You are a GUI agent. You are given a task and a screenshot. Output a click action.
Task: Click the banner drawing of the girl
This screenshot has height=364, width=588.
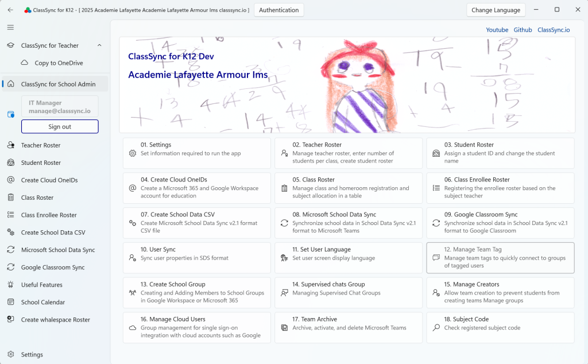(358, 85)
